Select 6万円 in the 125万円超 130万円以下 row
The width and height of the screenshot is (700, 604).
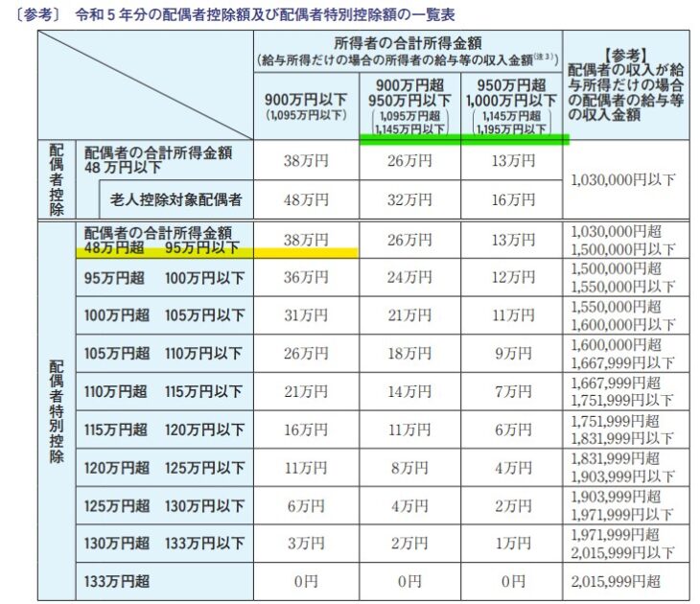tap(306, 506)
